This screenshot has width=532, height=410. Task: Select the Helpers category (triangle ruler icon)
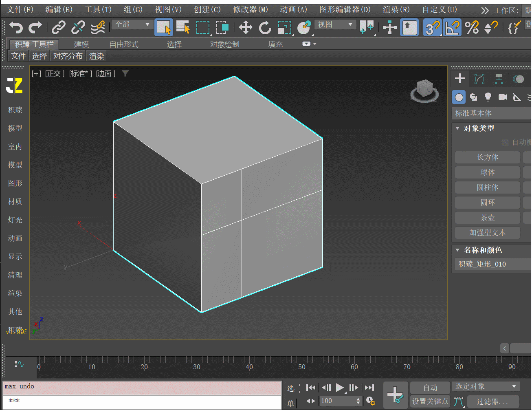517,97
